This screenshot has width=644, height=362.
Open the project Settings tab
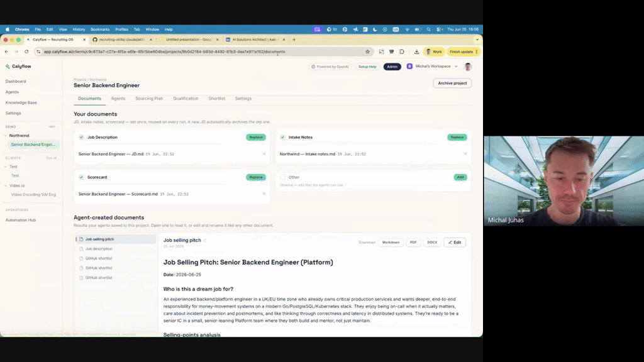tap(243, 99)
